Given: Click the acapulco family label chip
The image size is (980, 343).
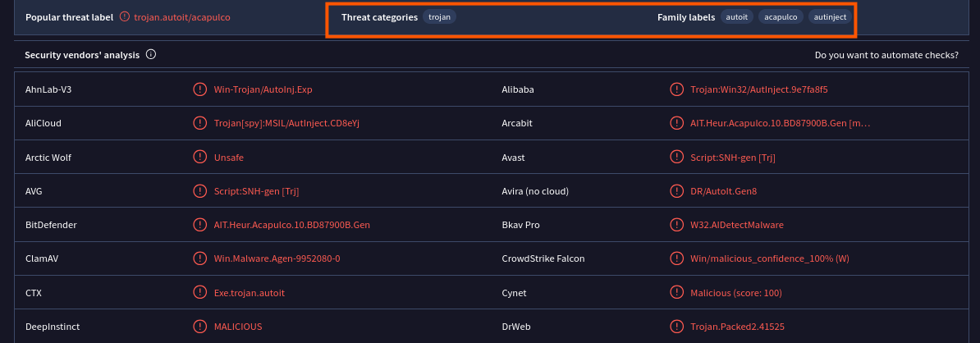Looking at the screenshot, I should coord(781,17).
